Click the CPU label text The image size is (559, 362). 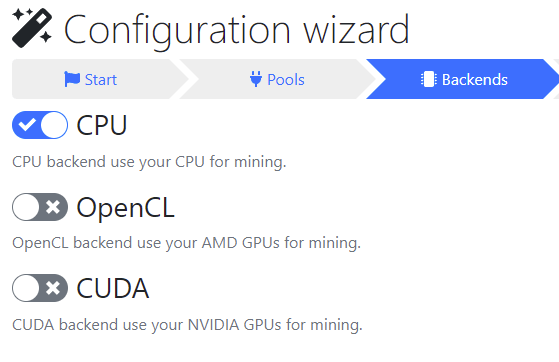point(102,125)
